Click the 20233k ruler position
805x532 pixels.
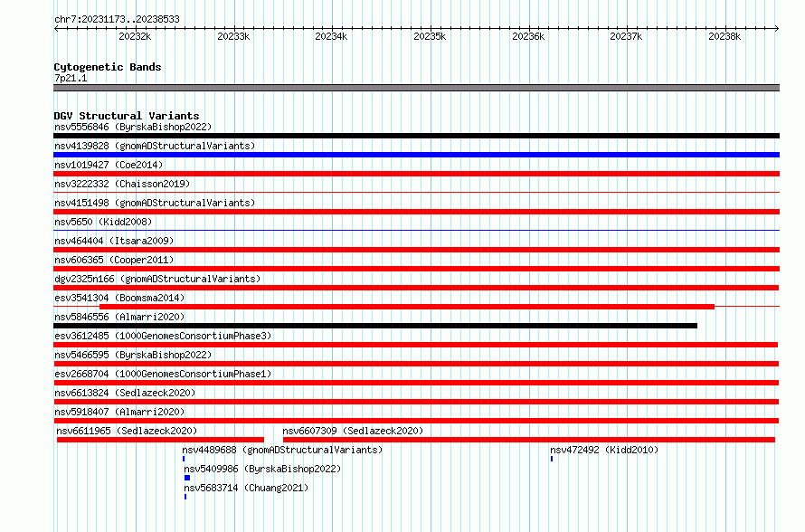tap(233, 36)
